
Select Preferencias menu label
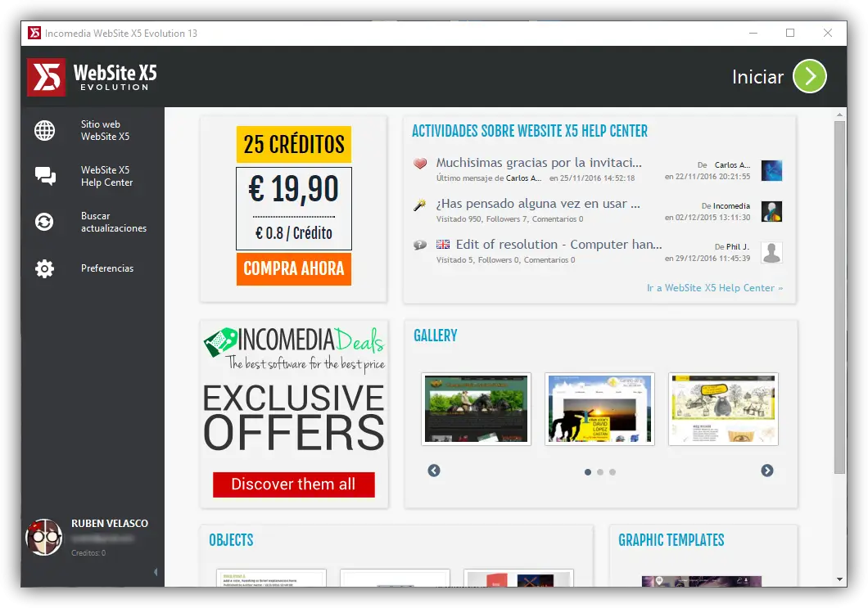pos(107,268)
